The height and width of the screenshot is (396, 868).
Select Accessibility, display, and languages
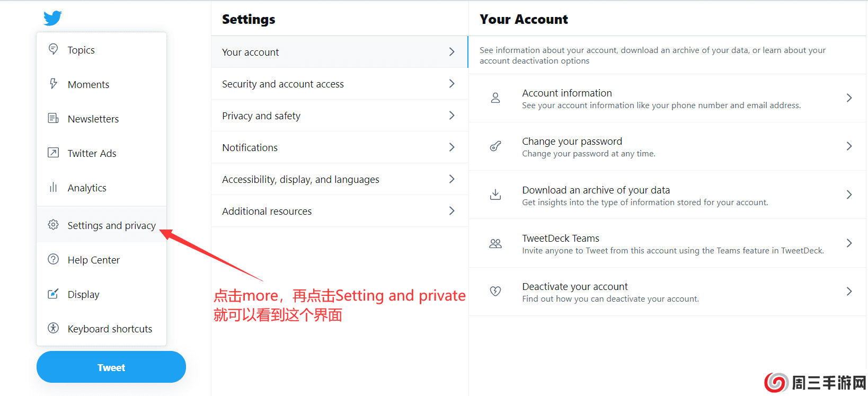point(339,179)
